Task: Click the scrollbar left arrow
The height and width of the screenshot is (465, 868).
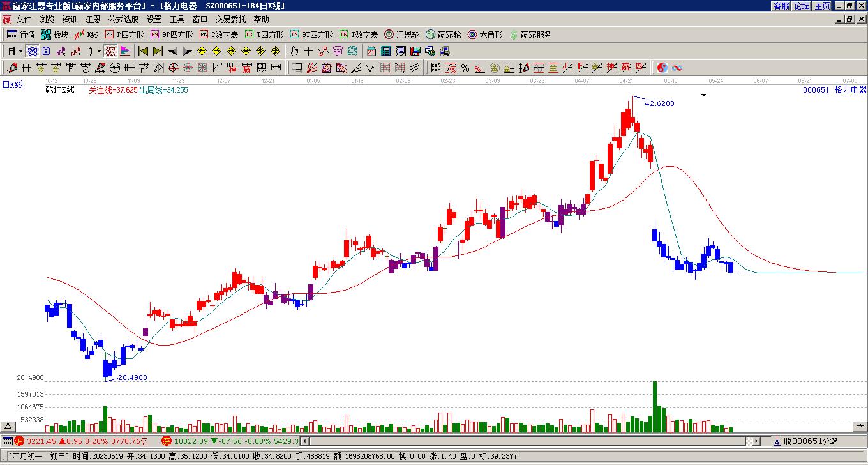Action: 304,441
